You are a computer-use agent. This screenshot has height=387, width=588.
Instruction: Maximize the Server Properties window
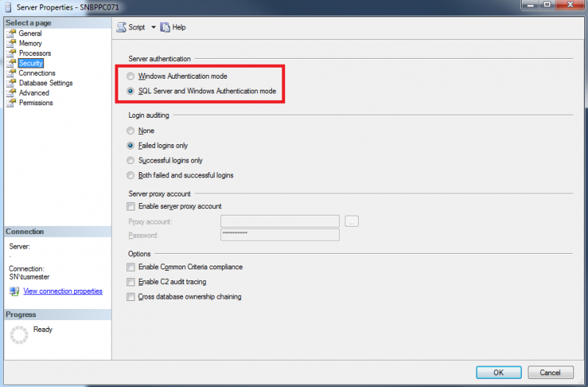pos(547,4)
